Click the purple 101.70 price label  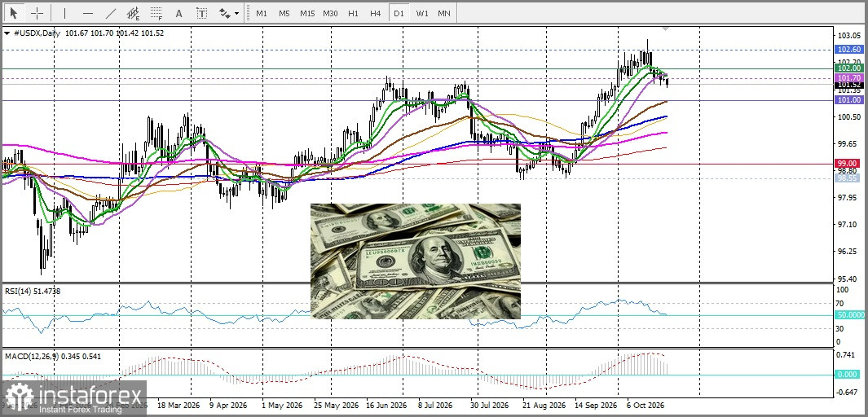pyautogui.click(x=848, y=78)
